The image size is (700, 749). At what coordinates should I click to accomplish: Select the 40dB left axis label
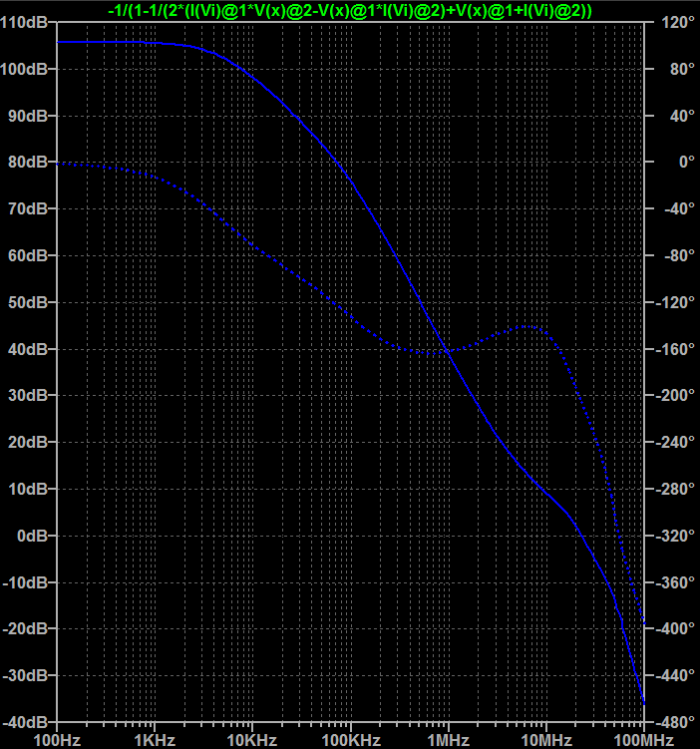(x=28, y=349)
